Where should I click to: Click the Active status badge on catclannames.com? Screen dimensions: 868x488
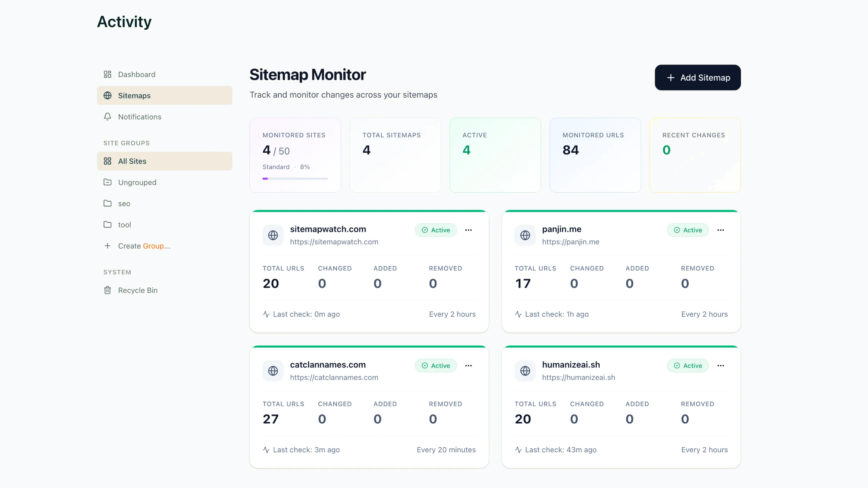[436, 366]
